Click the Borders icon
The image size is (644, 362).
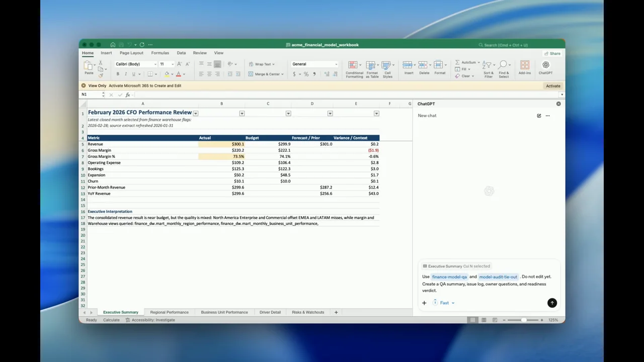pos(150,74)
